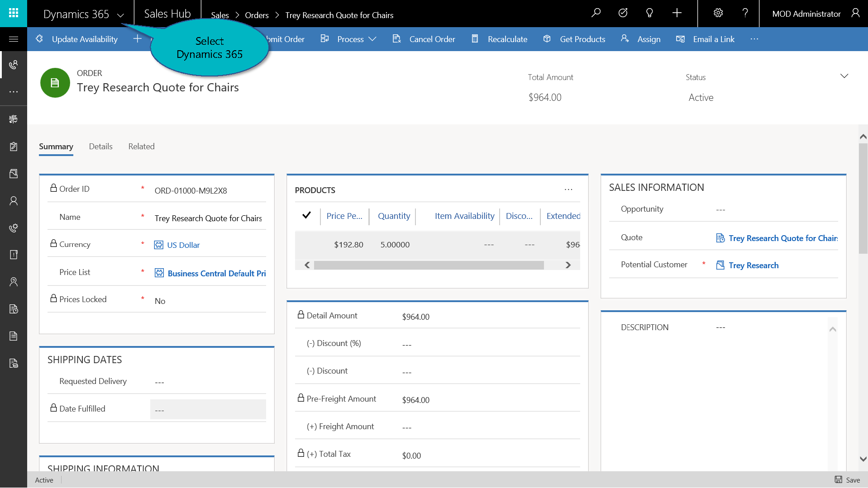Toggle the select-all checkmark in Products grid
The height and width of the screenshot is (488, 868).
[x=306, y=215]
